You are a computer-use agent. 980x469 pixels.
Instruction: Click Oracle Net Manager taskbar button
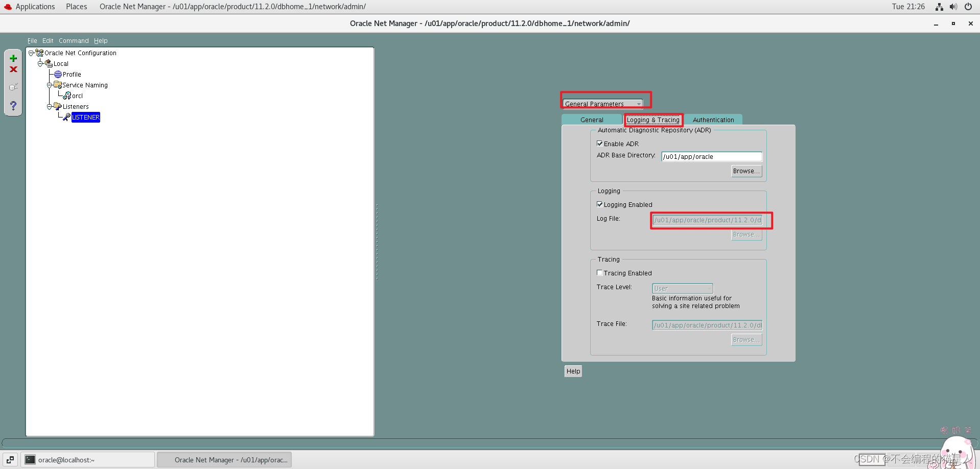click(224, 460)
